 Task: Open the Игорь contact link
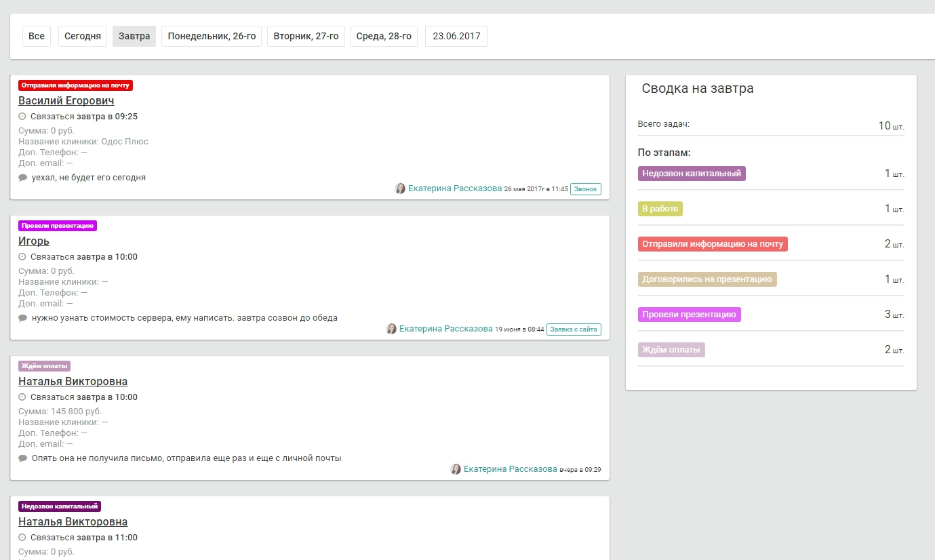tap(34, 241)
